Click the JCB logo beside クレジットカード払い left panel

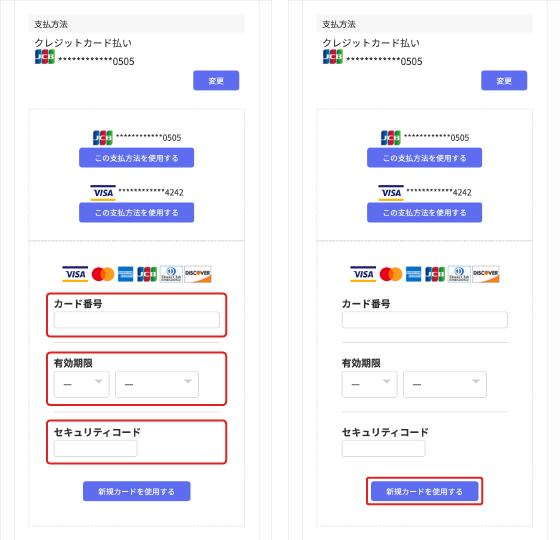(x=45, y=57)
